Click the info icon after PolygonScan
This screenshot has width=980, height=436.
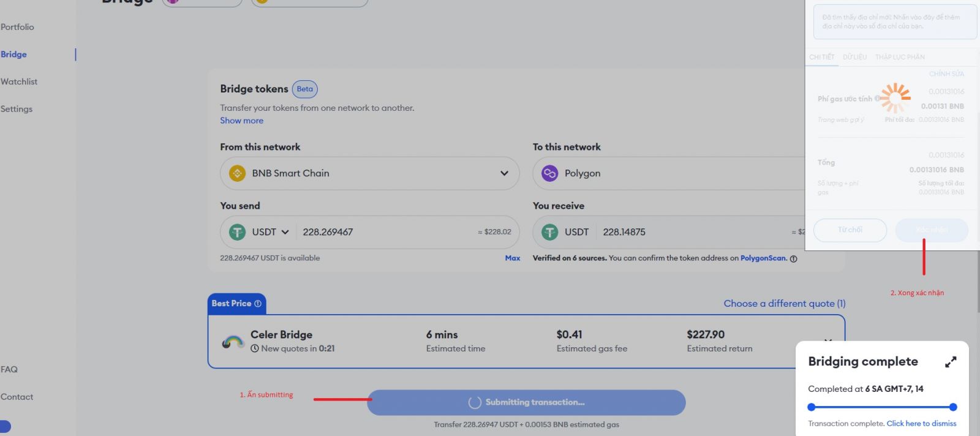(x=794, y=258)
